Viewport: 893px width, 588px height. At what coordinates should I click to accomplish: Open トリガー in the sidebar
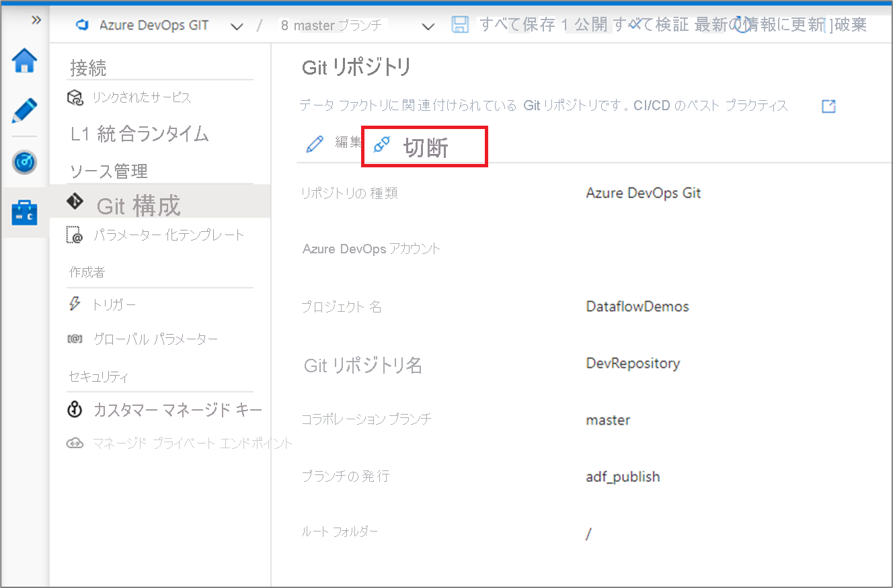[114, 305]
